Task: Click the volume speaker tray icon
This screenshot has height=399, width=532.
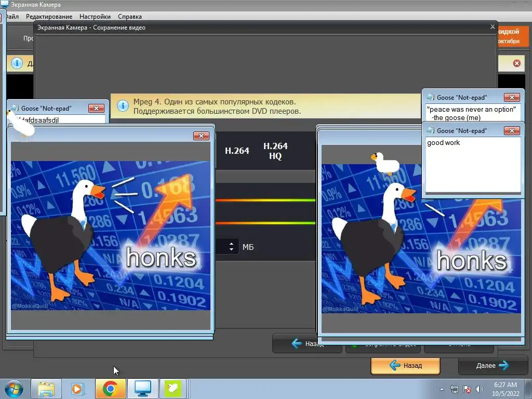Action: point(480,389)
